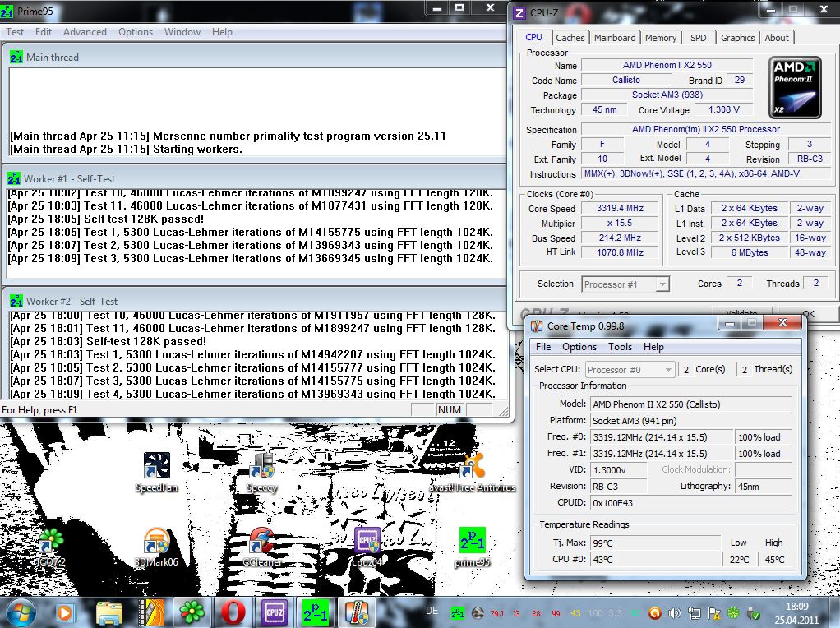Click the SpeedFan tray icon

pos(478,613)
